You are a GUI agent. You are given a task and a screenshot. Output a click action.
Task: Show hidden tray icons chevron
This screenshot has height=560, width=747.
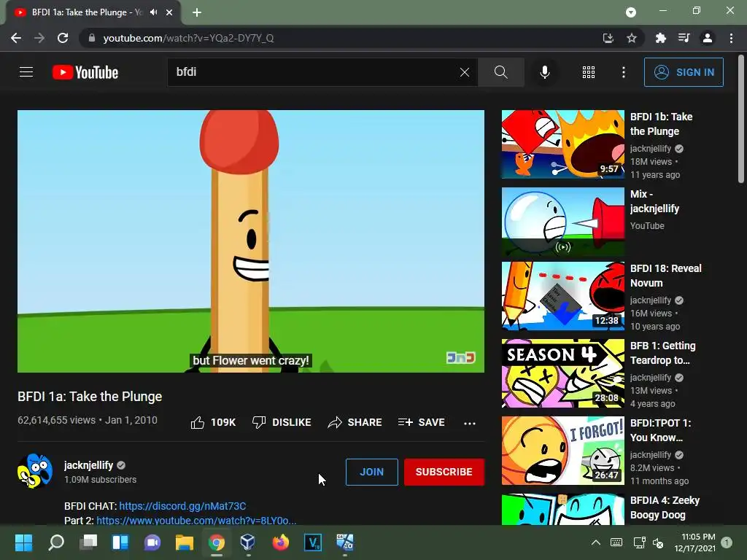595,542
